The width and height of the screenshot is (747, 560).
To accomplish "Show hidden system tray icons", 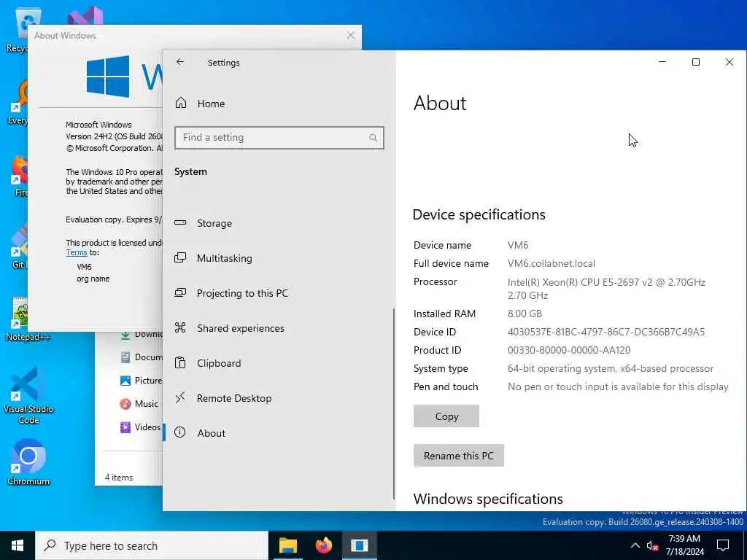I will coord(635,545).
